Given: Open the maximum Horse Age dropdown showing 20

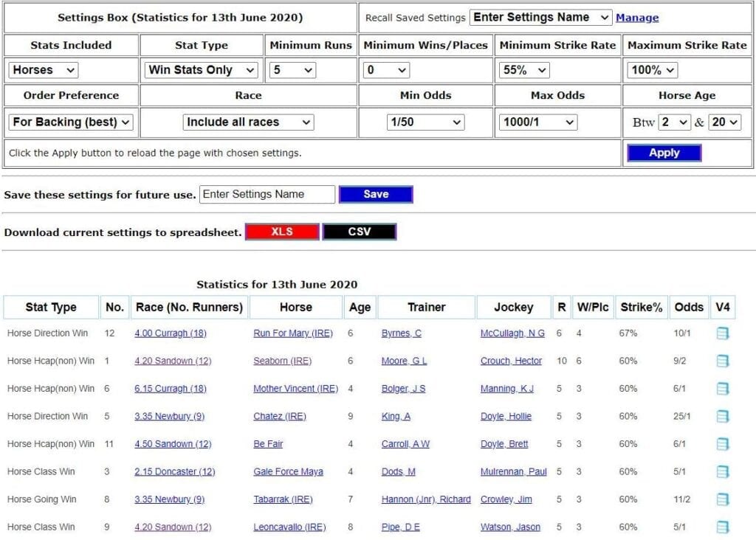Looking at the screenshot, I should click(x=725, y=122).
